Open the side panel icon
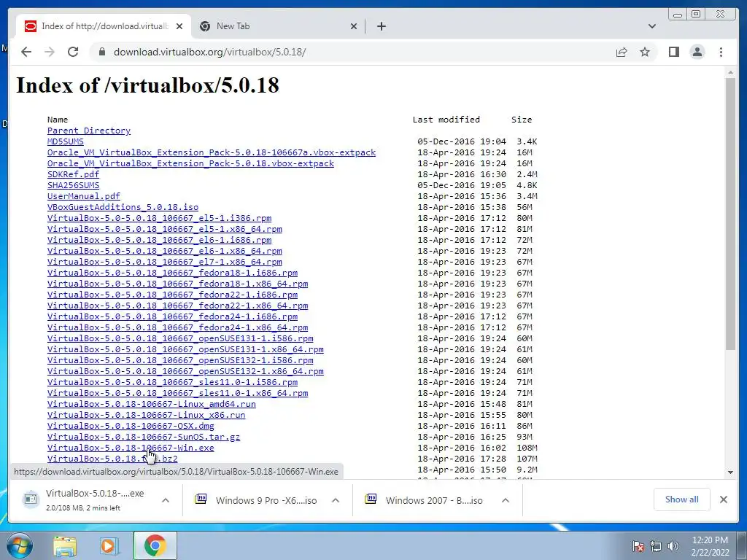 673,52
